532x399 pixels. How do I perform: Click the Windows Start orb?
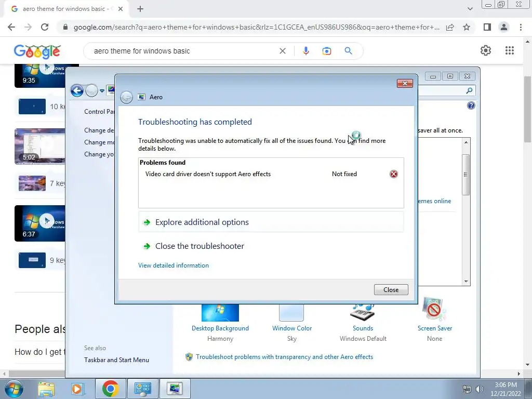coord(14,389)
